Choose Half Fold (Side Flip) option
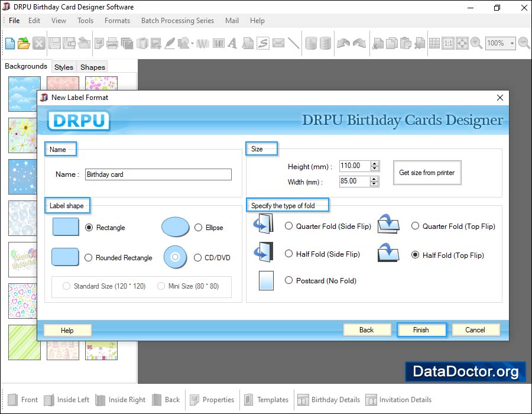The image size is (532, 414). click(288, 254)
